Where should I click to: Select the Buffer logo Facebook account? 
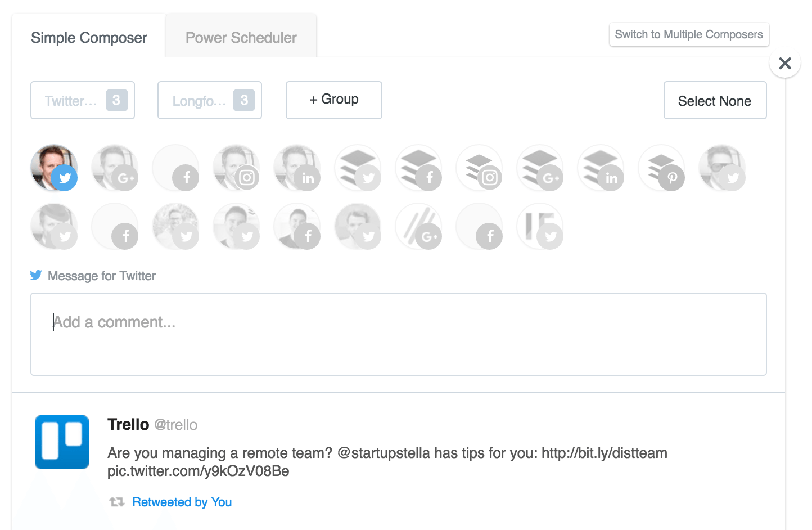click(x=419, y=168)
